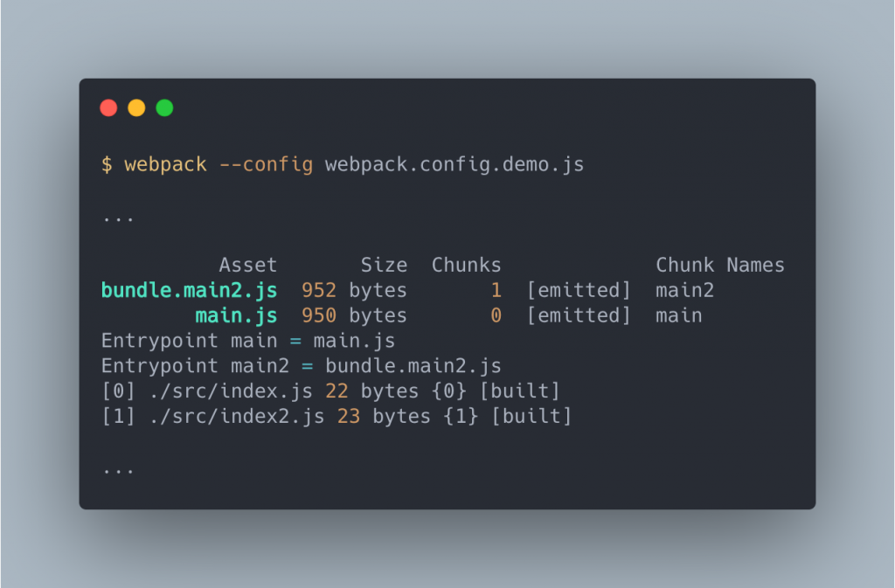The height and width of the screenshot is (588, 895).
Task: Click the Chunks column header
Action: pos(467,266)
